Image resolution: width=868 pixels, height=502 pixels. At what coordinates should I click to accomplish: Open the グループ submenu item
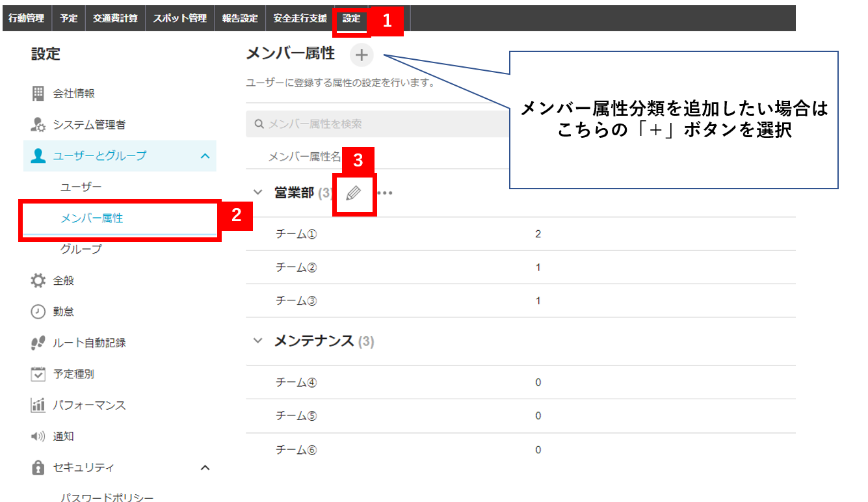(x=81, y=249)
